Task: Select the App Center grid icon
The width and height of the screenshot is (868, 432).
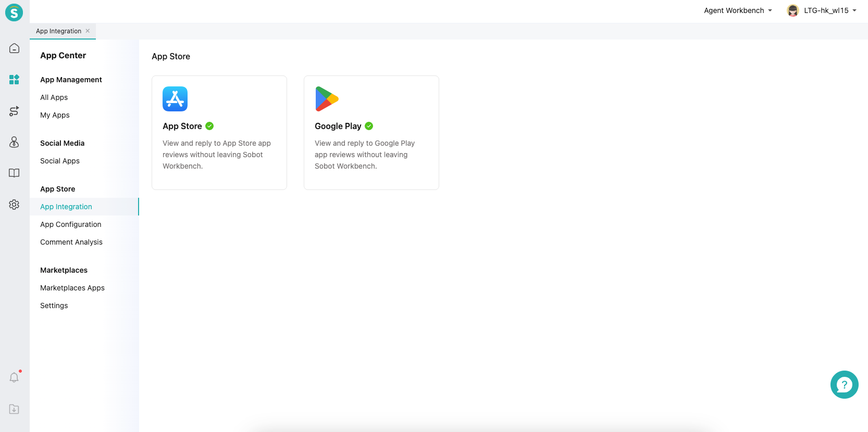Action: [14, 80]
